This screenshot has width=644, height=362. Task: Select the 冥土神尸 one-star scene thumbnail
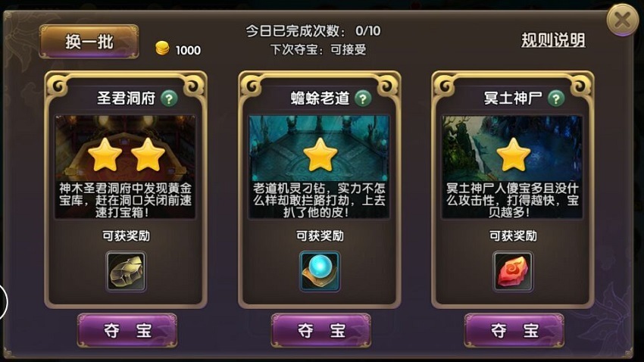513,167
